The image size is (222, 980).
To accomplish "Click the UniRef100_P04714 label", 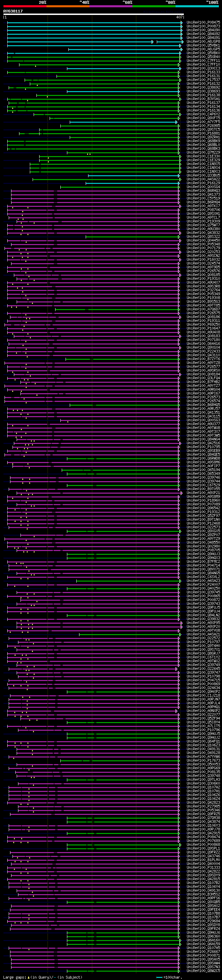I will coord(203,566).
